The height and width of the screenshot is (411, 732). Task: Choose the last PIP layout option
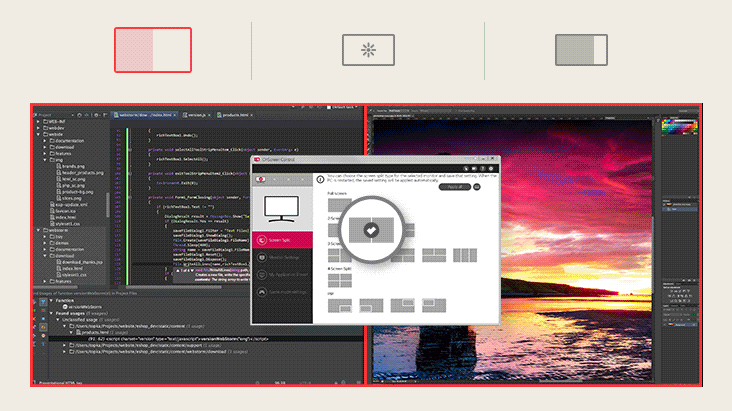point(432,305)
